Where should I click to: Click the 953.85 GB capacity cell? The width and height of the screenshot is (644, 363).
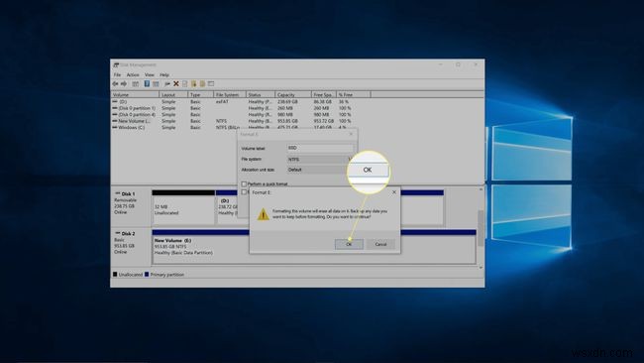287,121
